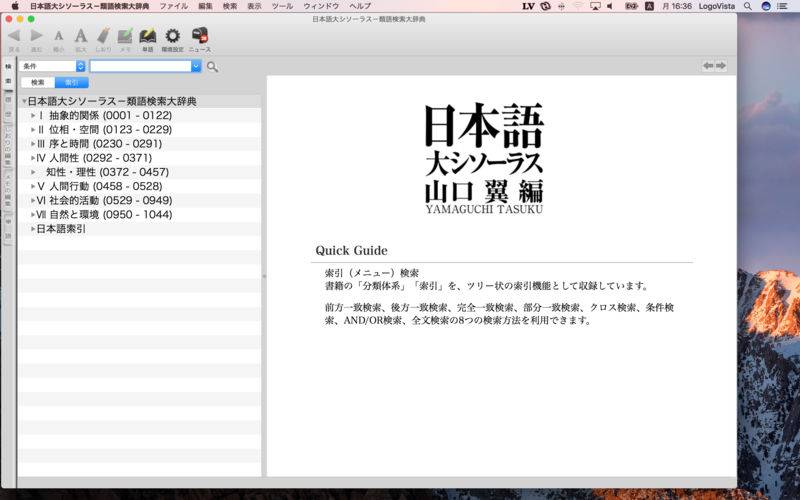
Task: Click the magnifying glass search icon
Action: pos(212,67)
